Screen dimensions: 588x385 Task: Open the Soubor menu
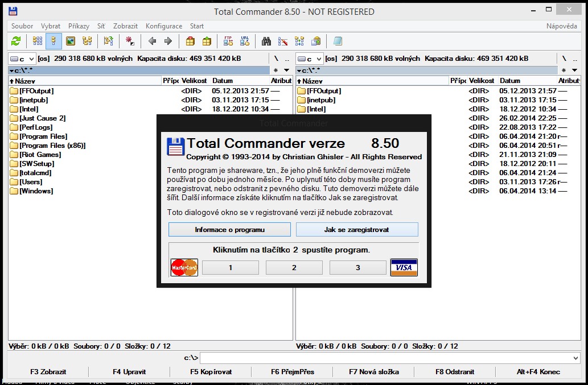[x=22, y=26]
